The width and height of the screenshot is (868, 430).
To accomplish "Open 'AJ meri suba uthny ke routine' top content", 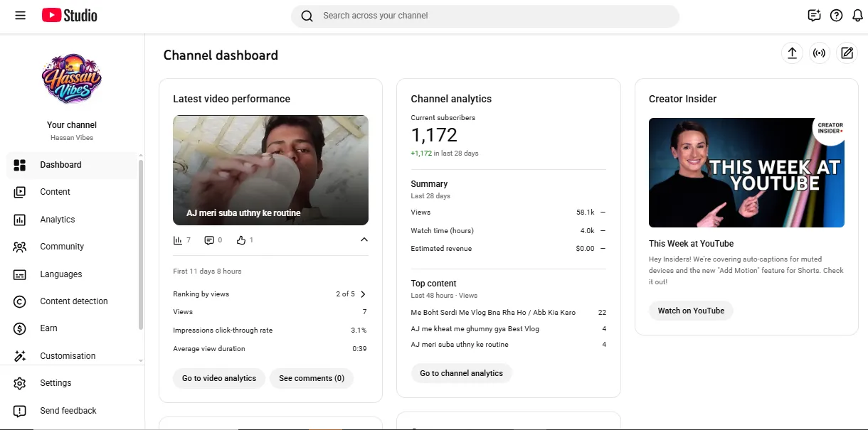I will coord(460,345).
